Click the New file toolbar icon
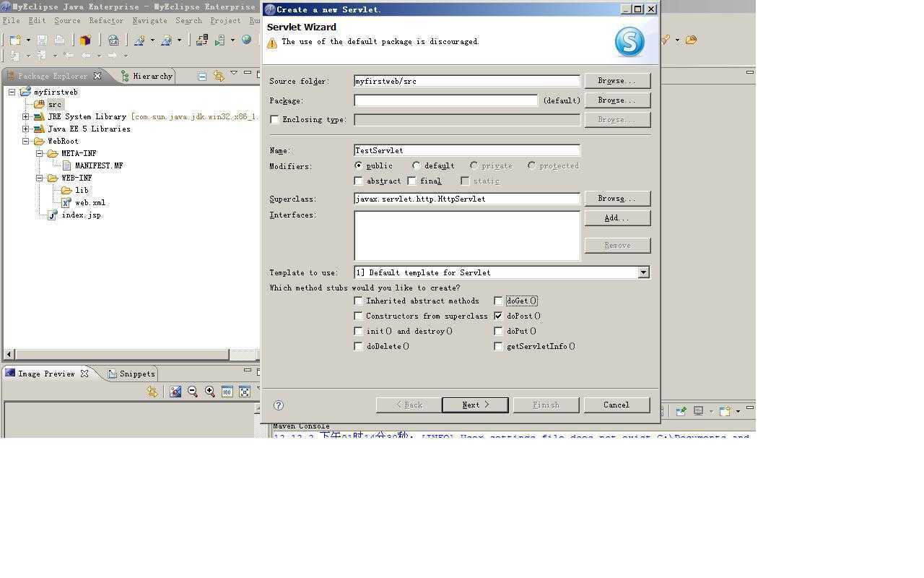This screenshot has width=924, height=578. click(x=15, y=40)
